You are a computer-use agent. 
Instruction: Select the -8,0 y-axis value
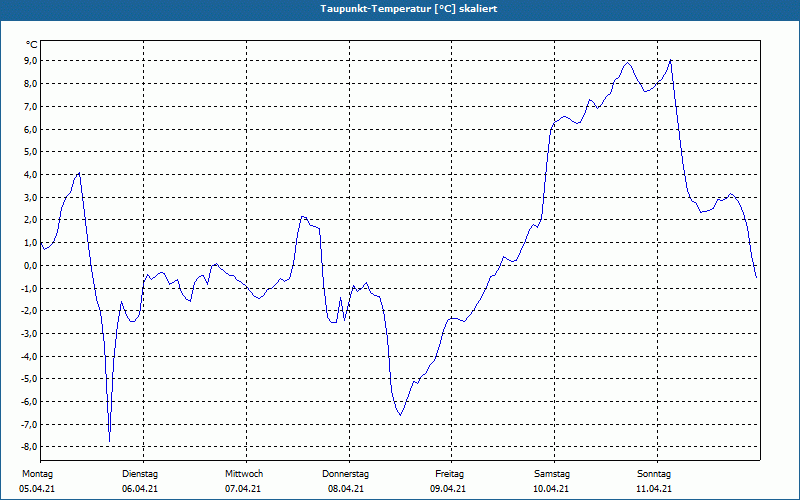(x=29, y=446)
